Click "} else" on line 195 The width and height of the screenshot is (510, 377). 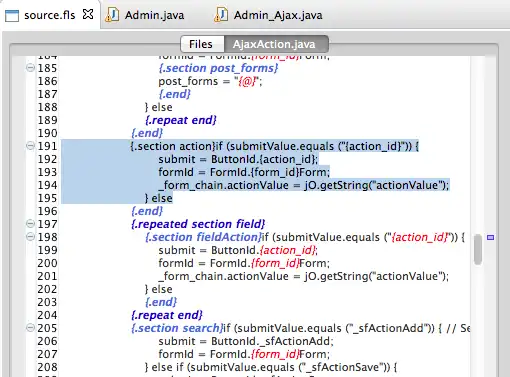pyautogui.click(x=159, y=198)
